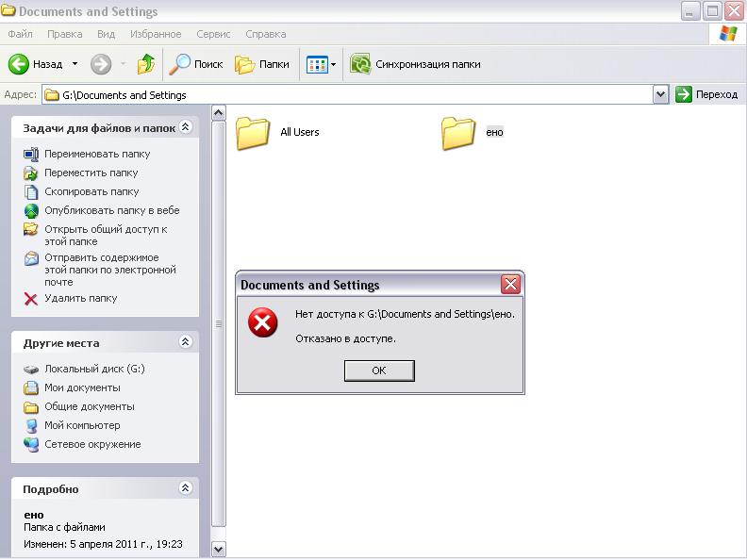The image size is (747, 560).
Task: Open the Назад history dropdown arrow
Action: pos(75,64)
